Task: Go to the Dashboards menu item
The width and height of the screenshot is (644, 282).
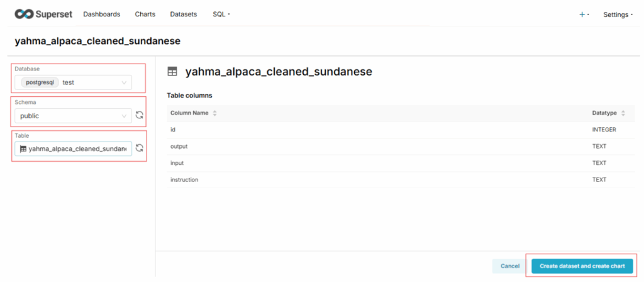Action: tap(101, 14)
